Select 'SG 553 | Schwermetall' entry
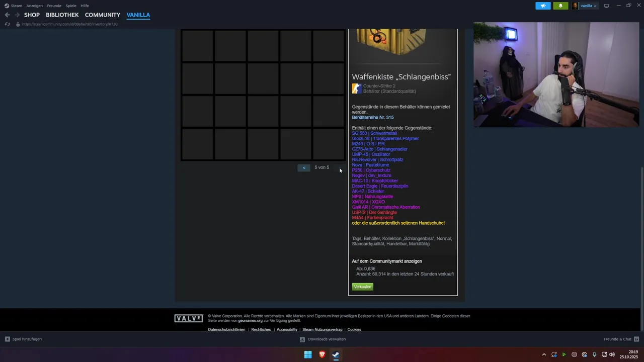The height and width of the screenshot is (362, 644). tap(374, 133)
